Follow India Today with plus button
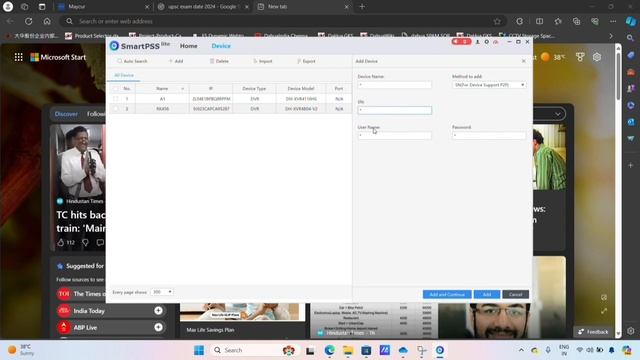This screenshot has width=640, height=360. [158, 311]
